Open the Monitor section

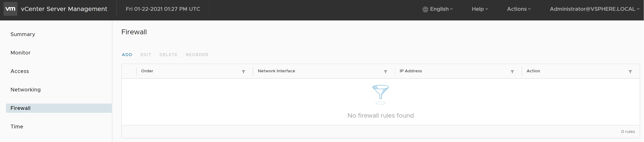(x=21, y=53)
